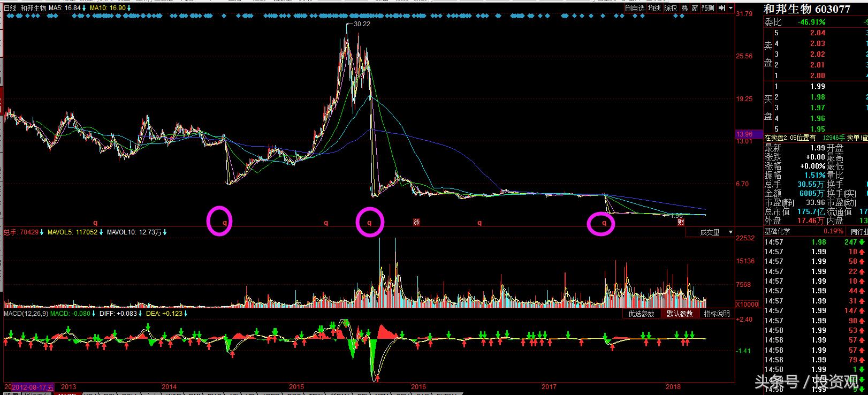The width and height of the screenshot is (868, 395).
Task: Open the 预测 forecast tool
Action: (x=708, y=8)
